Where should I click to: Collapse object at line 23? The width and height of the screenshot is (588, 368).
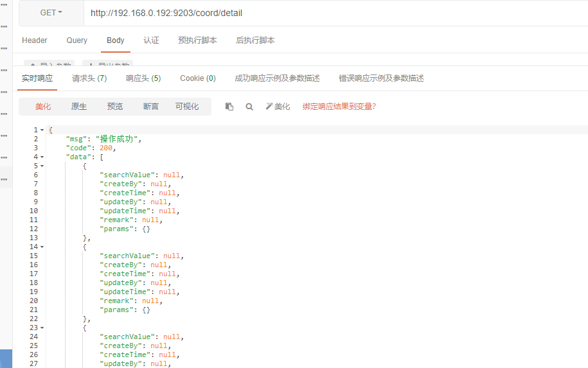click(x=42, y=328)
